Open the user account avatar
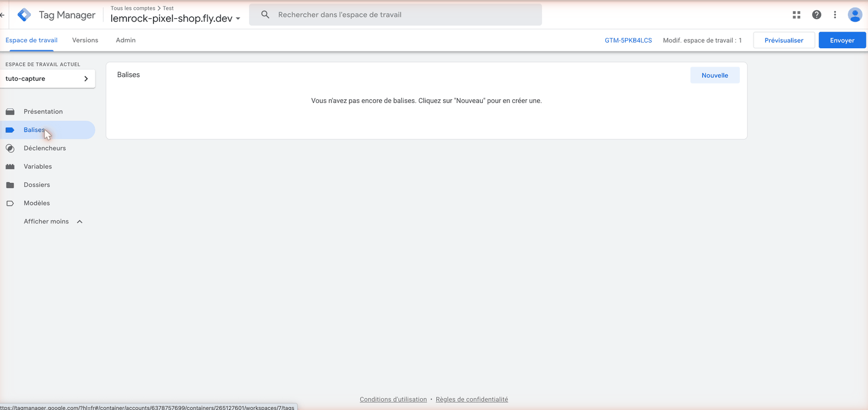 pos(855,15)
